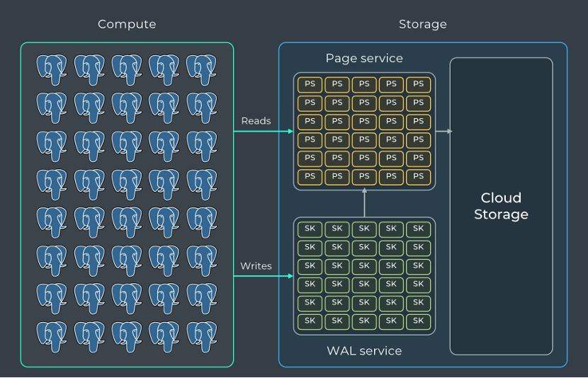Click the "Reads" arrow label

tap(256, 121)
